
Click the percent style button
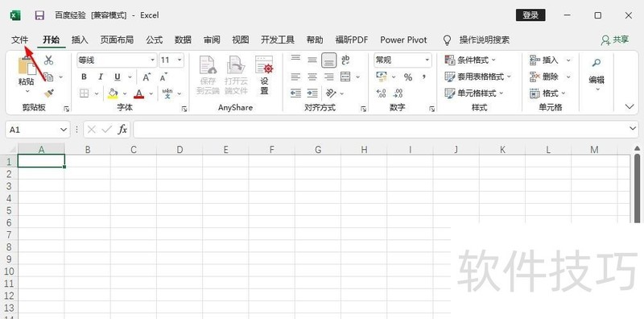(408, 77)
